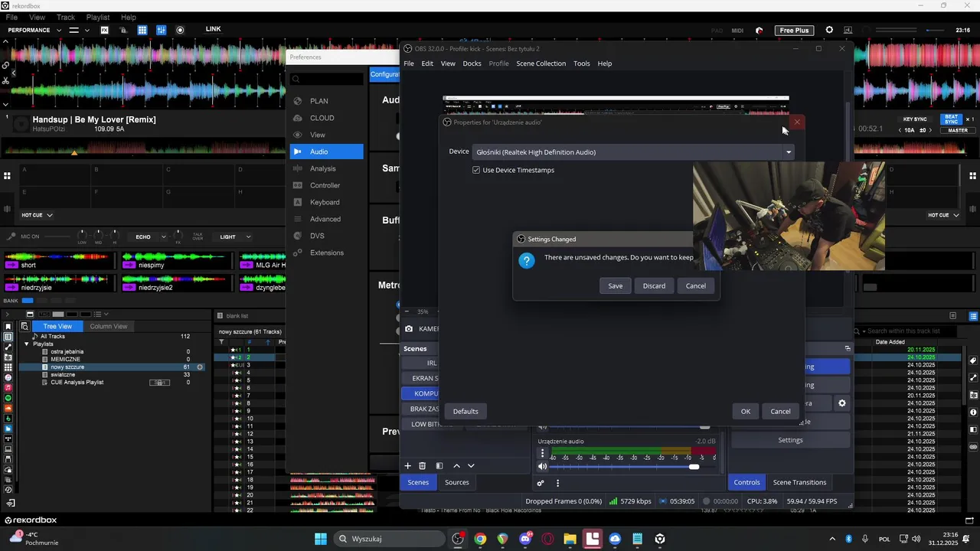This screenshot has width=980, height=551.
Task: Open the Scene Collection menu in OBS
Action: [x=541, y=64]
